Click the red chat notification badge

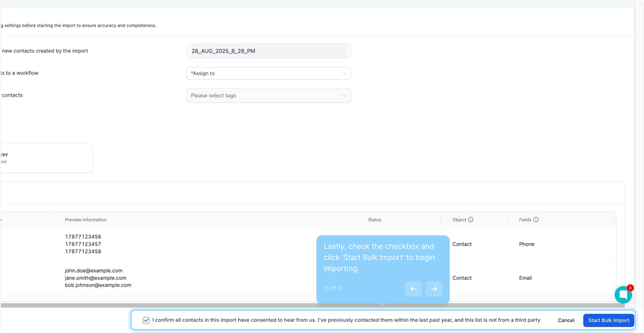(x=630, y=288)
